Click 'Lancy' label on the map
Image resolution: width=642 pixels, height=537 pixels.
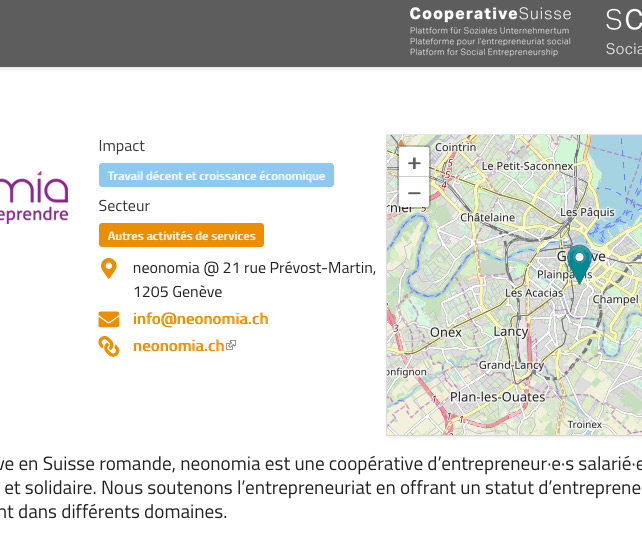click(x=511, y=332)
